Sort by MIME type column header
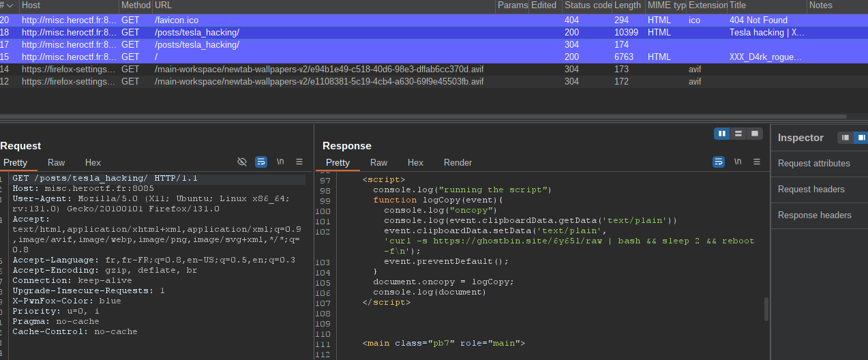The width and height of the screenshot is (868, 360). (x=666, y=5)
